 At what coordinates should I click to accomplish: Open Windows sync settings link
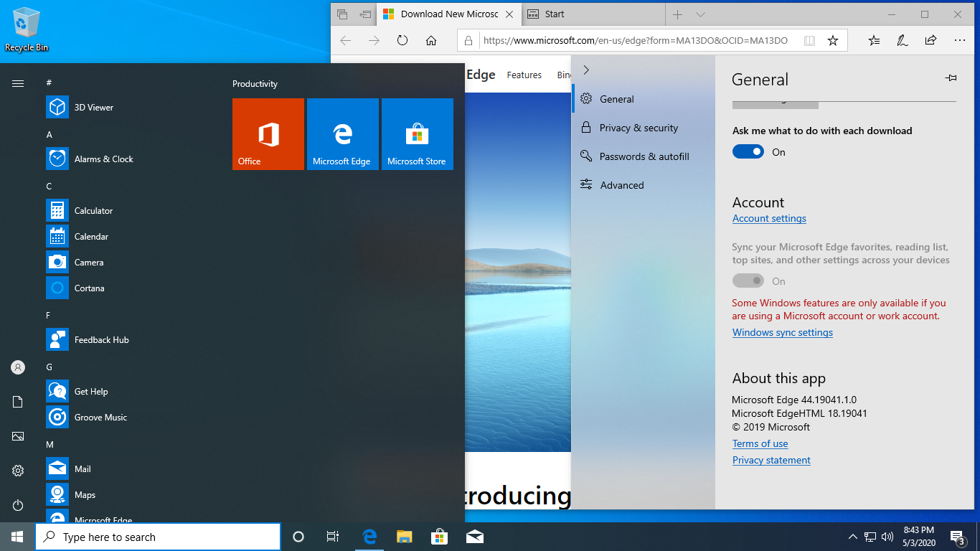[783, 333]
